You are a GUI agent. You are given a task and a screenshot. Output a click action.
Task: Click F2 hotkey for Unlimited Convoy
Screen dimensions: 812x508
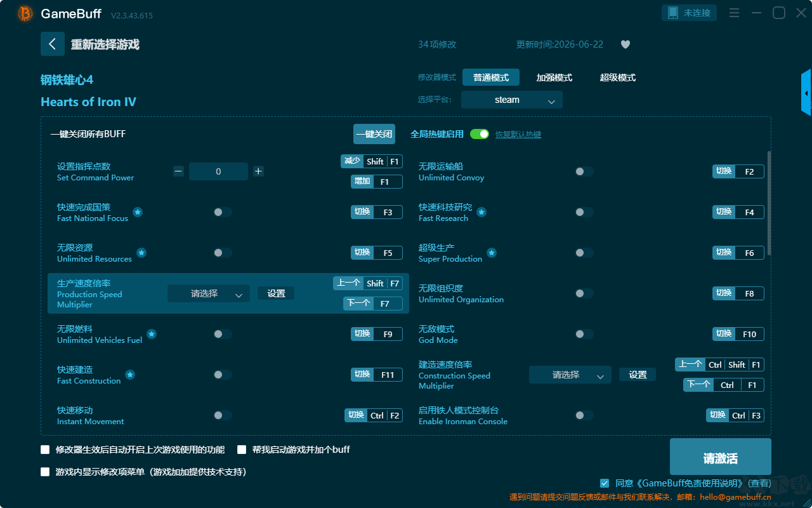(x=738, y=171)
